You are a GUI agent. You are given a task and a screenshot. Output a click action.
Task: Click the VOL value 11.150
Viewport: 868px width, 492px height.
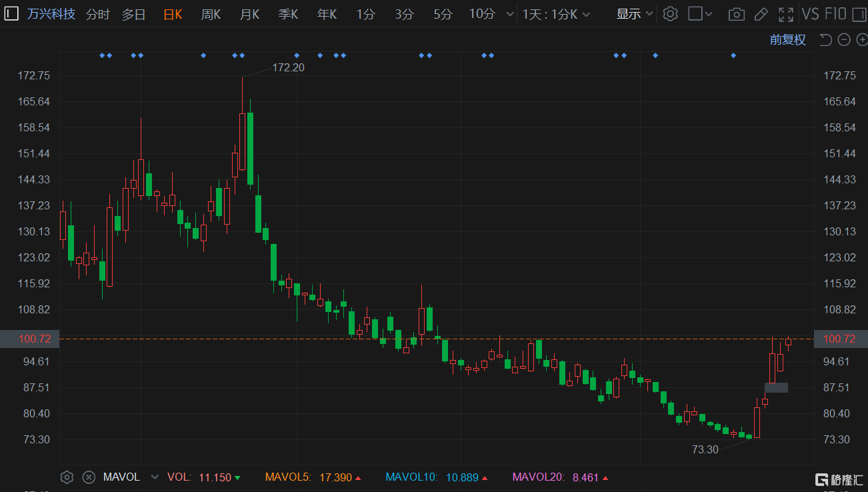[x=215, y=477]
